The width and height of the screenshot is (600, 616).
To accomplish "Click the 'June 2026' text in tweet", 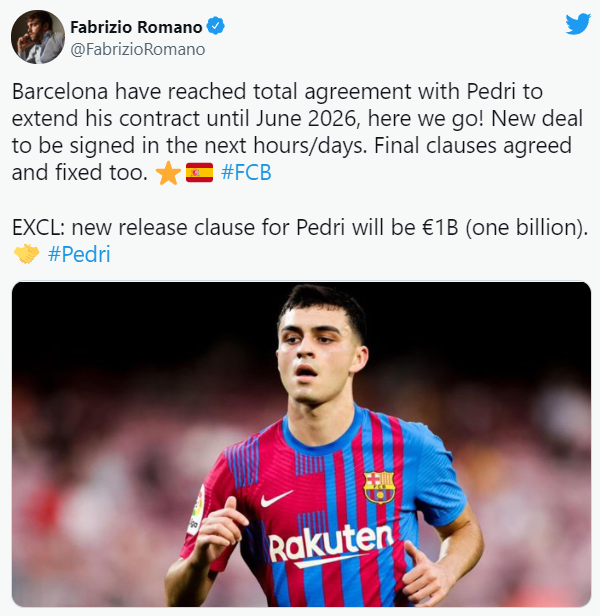I will [308, 119].
